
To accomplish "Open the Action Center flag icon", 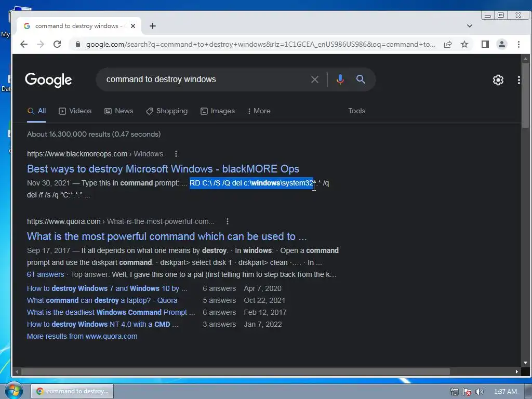I will 467,392.
